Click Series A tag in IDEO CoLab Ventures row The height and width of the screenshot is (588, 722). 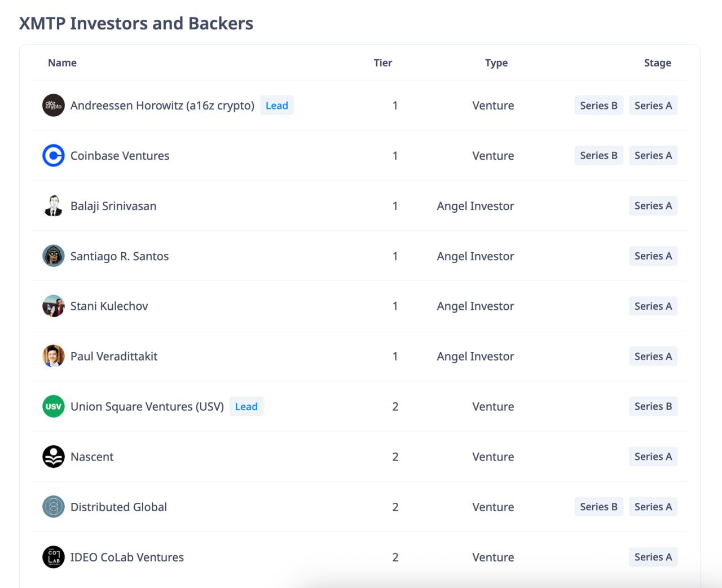653,557
